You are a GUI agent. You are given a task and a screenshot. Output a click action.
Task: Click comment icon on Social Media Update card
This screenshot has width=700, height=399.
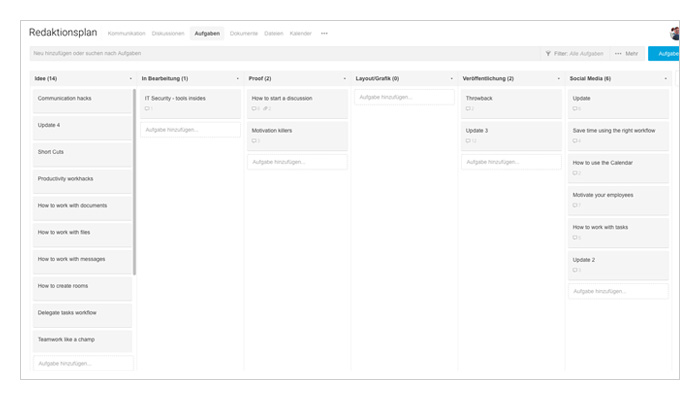(575, 108)
